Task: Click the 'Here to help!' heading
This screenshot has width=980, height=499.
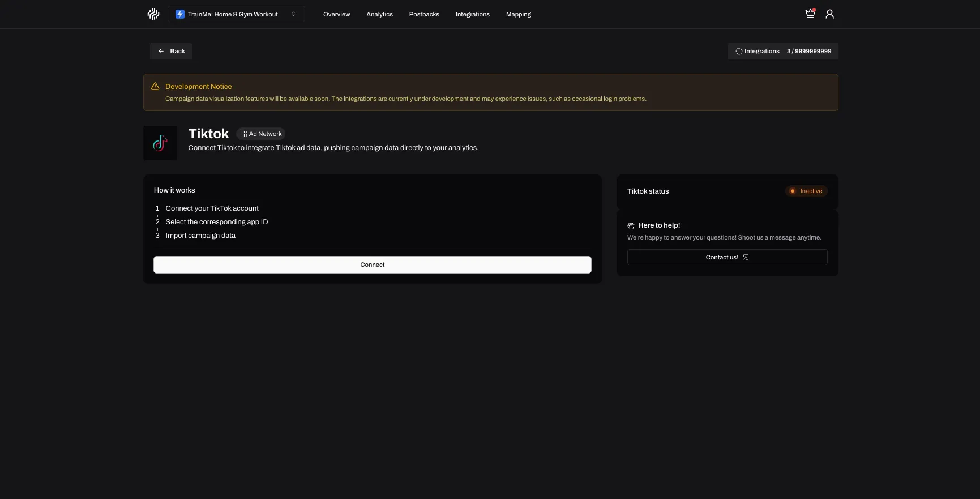Action: (659, 225)
